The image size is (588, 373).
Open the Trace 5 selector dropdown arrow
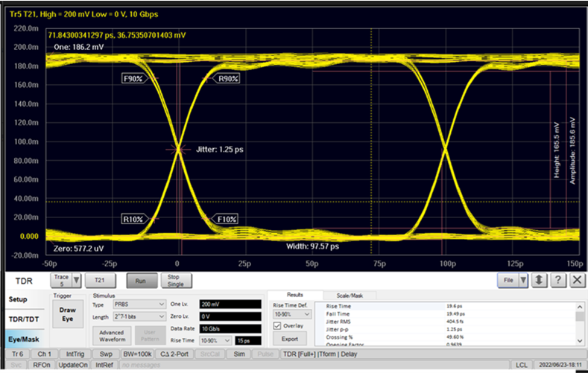pos(76,280)
